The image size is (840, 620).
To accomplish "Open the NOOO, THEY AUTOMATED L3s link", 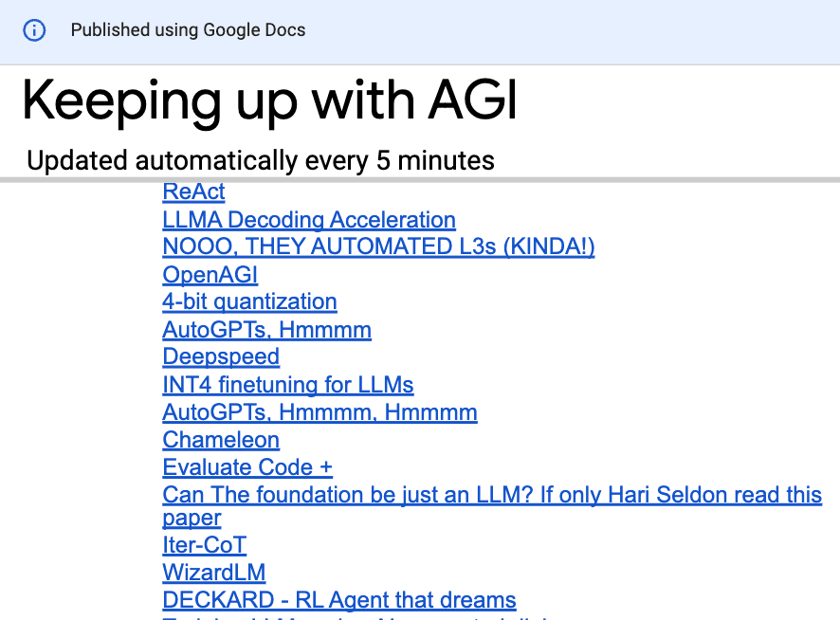I will [x=378, y=246].
